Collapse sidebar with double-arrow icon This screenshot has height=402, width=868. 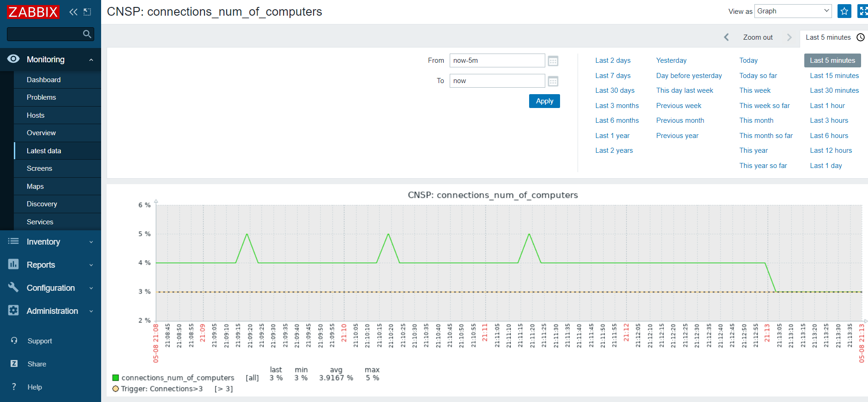[x=73, y=12]
